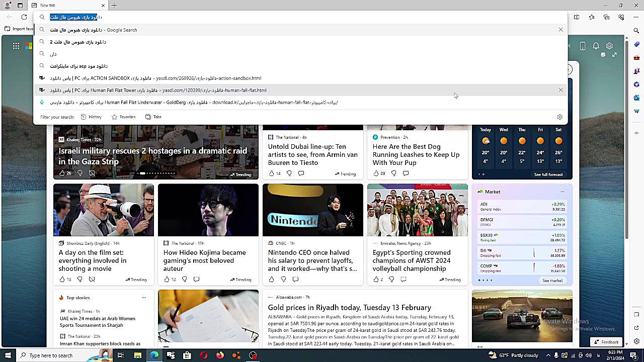Open ACTION SANDBOX yasdl.com history suggestion
Screen dimensions: 644x362
click(x=300, y=78)
